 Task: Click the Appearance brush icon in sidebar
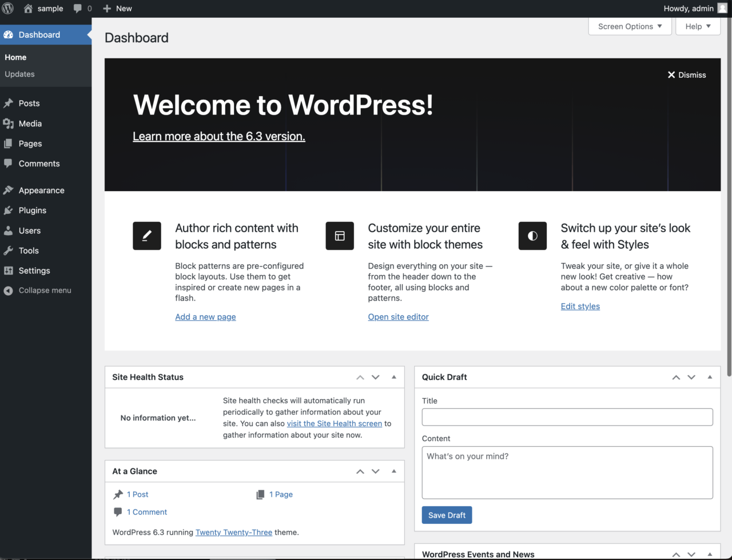(8, 190)
